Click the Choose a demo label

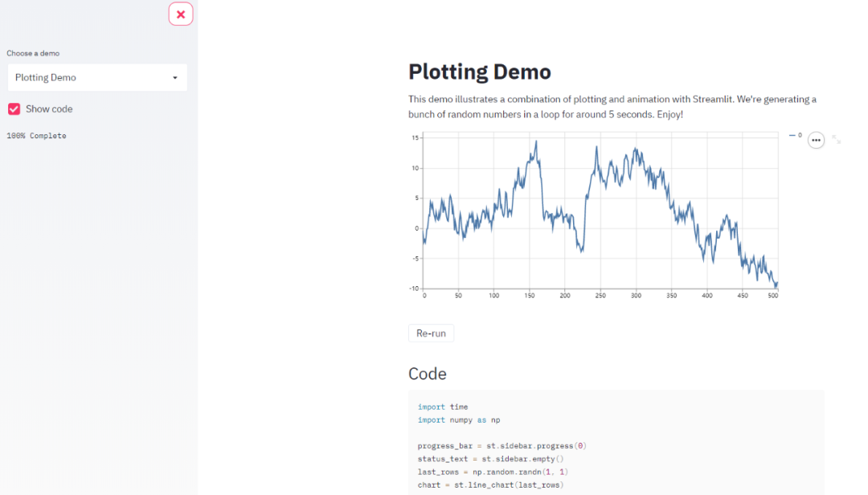click(x=33, y=53)
